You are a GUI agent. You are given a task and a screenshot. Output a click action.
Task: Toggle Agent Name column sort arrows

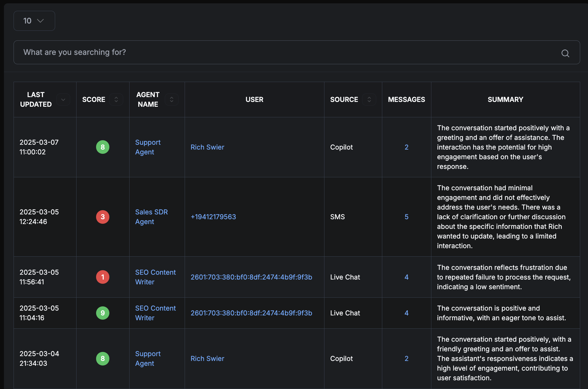pos(171,100)
